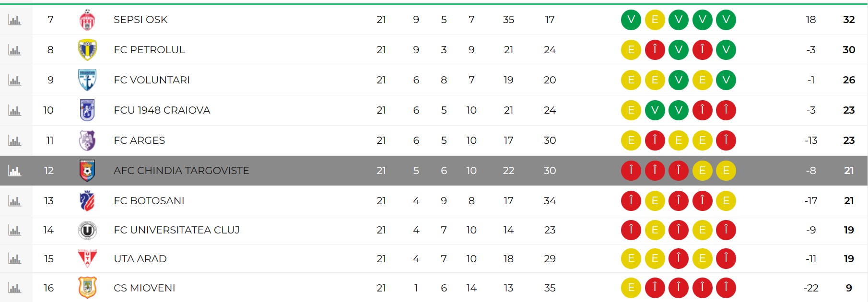Click the CS Mioveni club crest
The height and width of the screenshot is (302, 868).
pos(87,288)
